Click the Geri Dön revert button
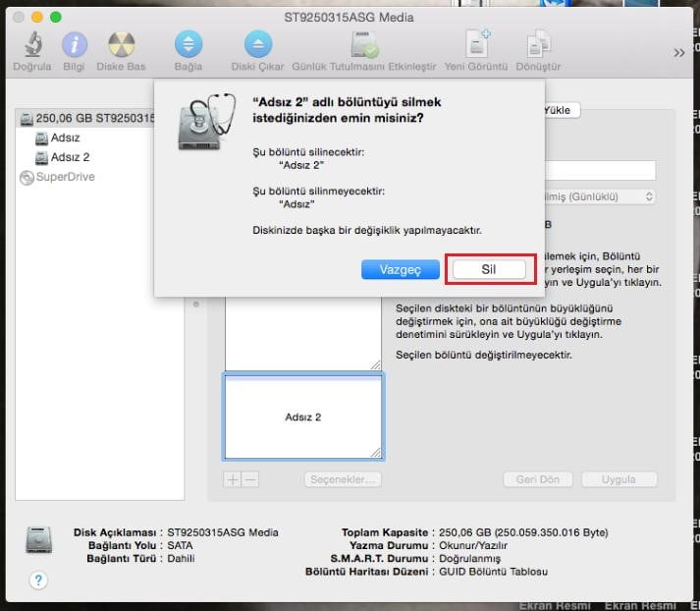The image size is (700, 611). 538,479
